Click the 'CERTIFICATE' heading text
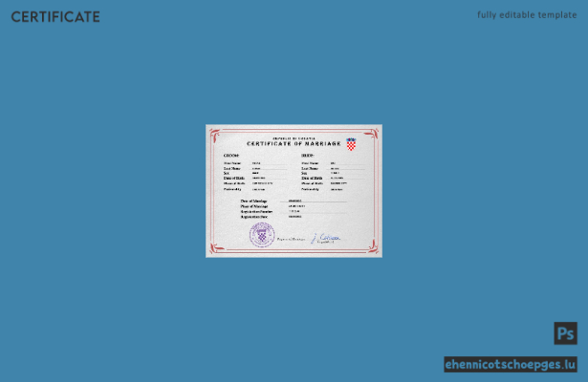The height and width of the screenshot is (382, 588). coord(55,17)
